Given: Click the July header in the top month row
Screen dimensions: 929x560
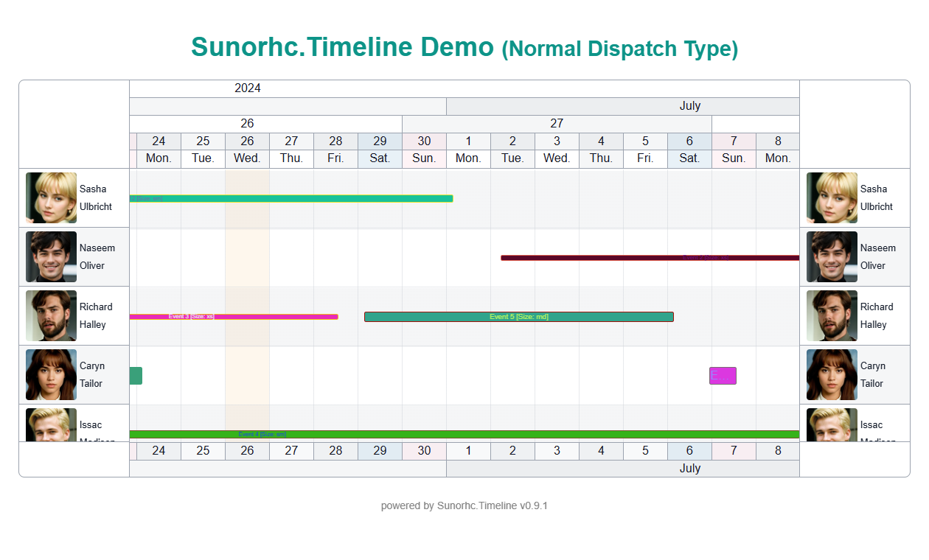Looking at the screenshot, I should click(689, 105).
